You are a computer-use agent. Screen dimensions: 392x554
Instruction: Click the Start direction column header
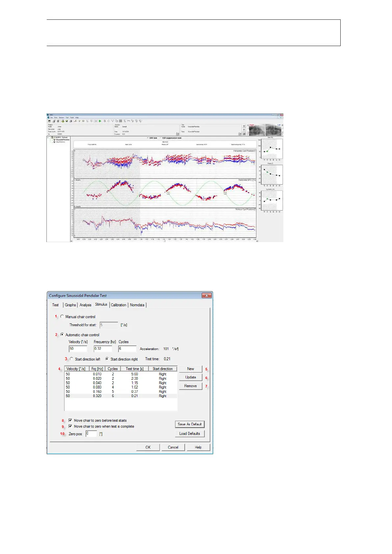(x=163, y=369)
